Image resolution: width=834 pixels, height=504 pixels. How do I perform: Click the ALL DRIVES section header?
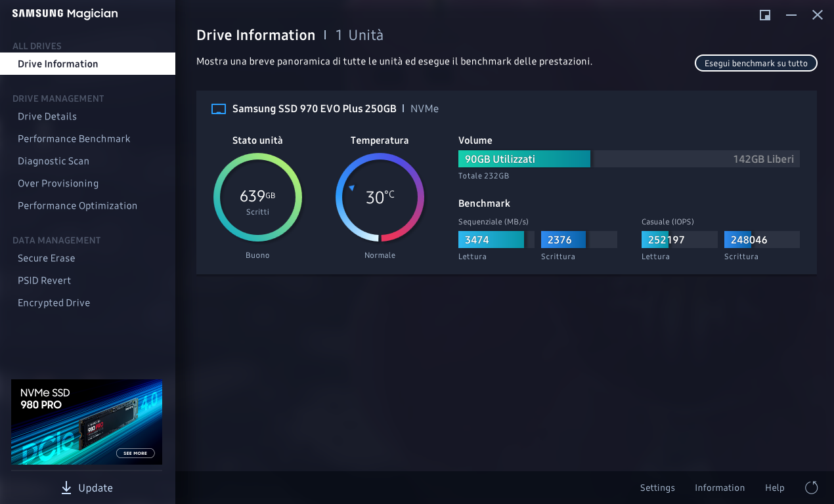37,47
